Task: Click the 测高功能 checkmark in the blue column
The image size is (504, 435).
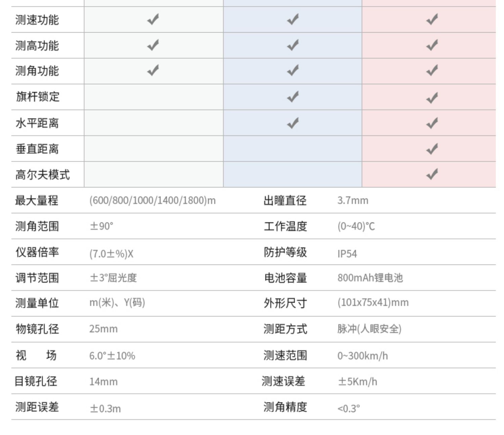Action: click(x=293, y=45)
